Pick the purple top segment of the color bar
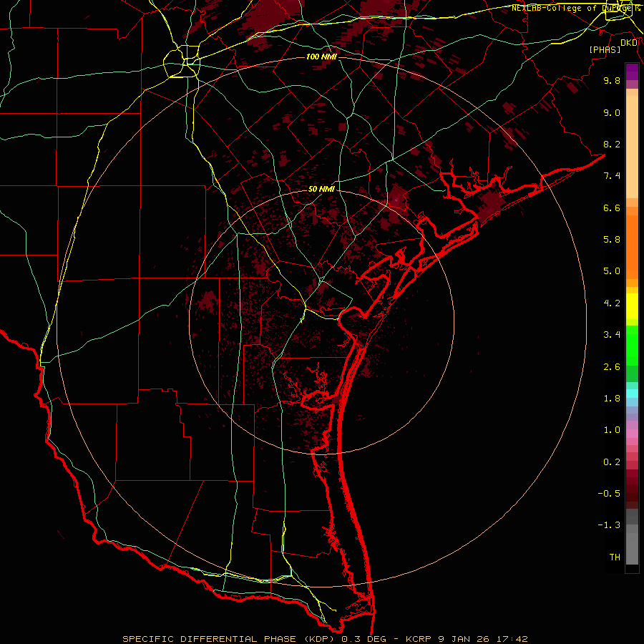This screenshot has width=644, height=644. click(632, 72)
